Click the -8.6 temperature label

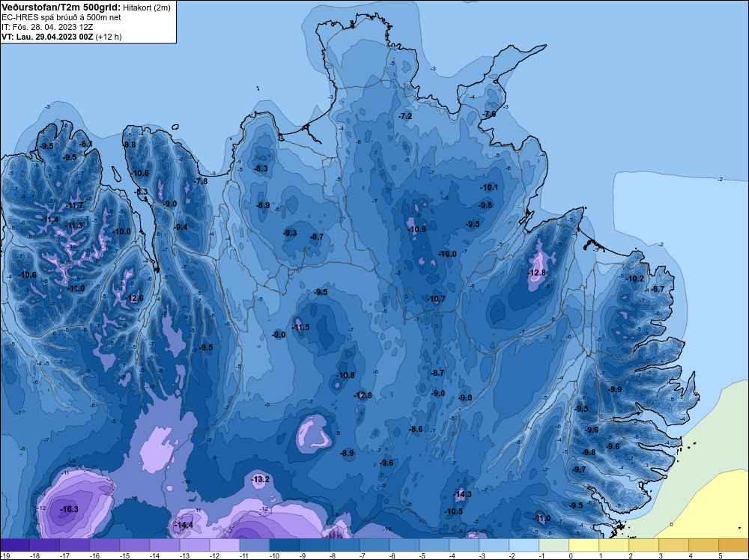(416, 429)
